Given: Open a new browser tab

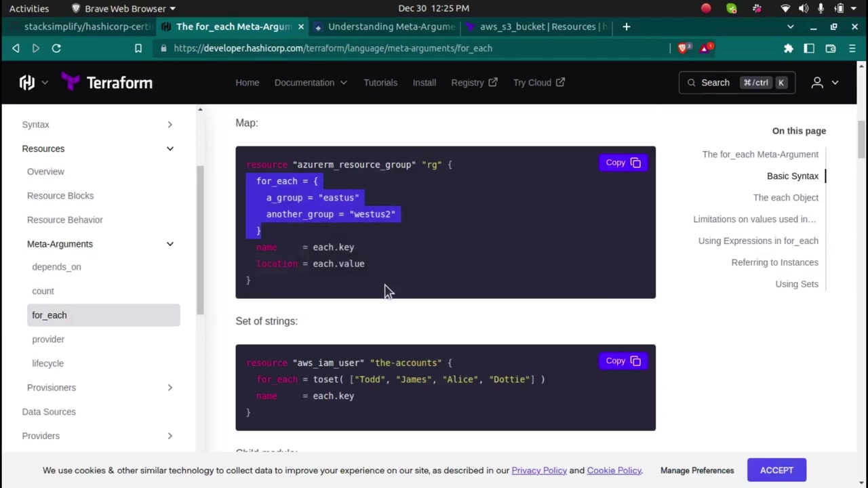Looking at the screenshot, I should pos(627,26).
